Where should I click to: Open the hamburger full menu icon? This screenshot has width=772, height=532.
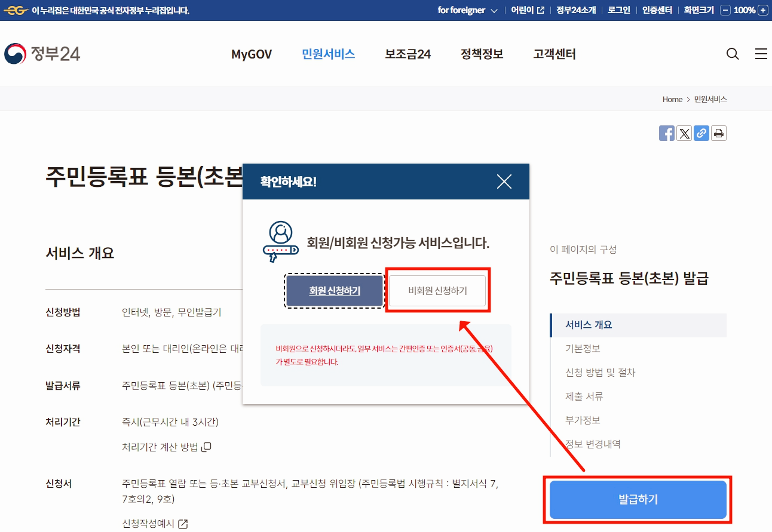coord(761,54)
